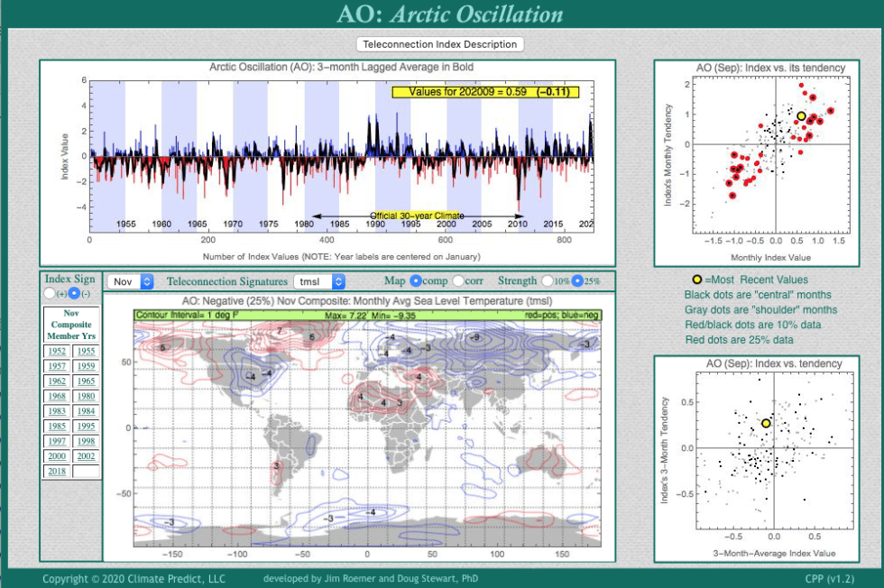Viewport: 884px width, 588px height.
Task: Open composite member year 2018
Action: 59,471
